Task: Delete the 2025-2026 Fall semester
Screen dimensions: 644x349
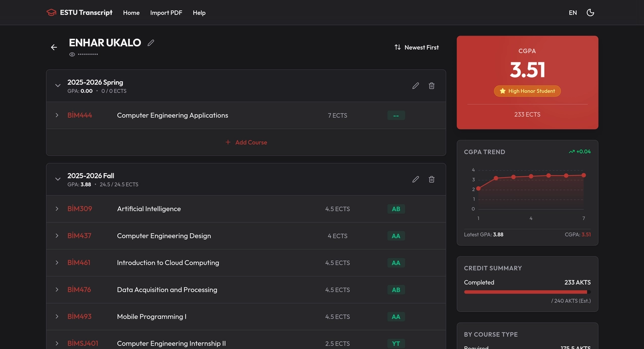Action: [x=431, y=179]
